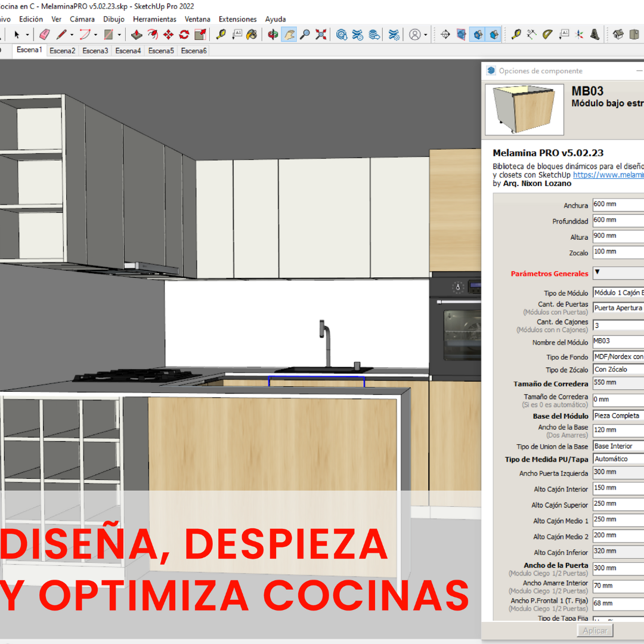Viewport: 644px width, 644px height.
Task: Activate the Paint Bucket tool
Action: [x=252, y=35]
